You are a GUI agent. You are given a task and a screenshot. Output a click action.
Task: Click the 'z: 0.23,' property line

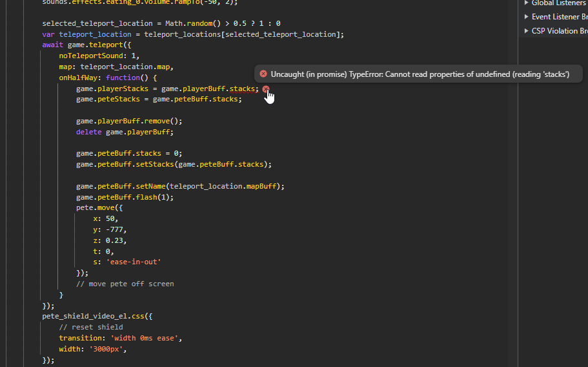click(x=110, y=240)
